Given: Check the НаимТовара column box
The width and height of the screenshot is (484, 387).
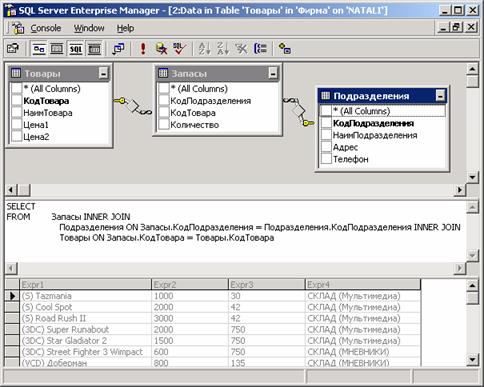Looking at the screenshot, I should pyautogui.click(x=16, y=113).
